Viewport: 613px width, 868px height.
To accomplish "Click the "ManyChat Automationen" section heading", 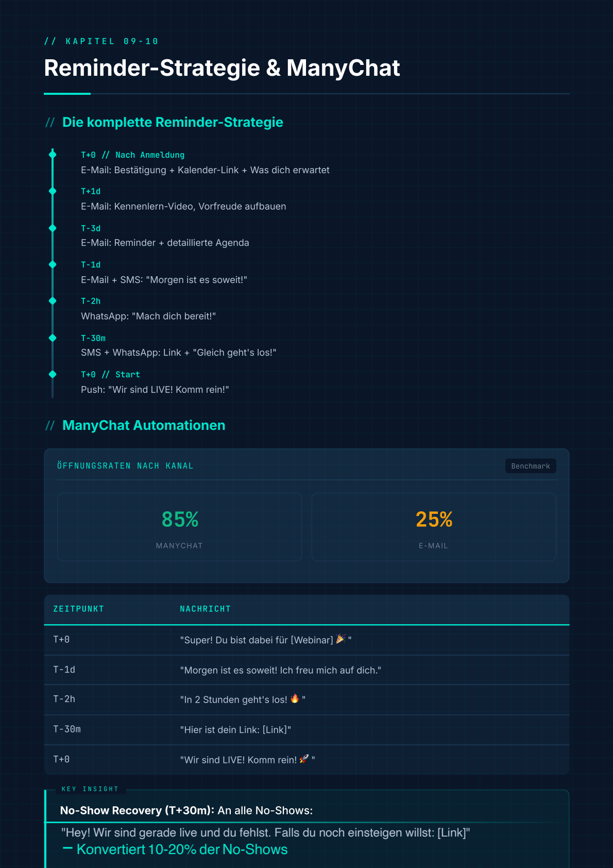I will [144, 425].
